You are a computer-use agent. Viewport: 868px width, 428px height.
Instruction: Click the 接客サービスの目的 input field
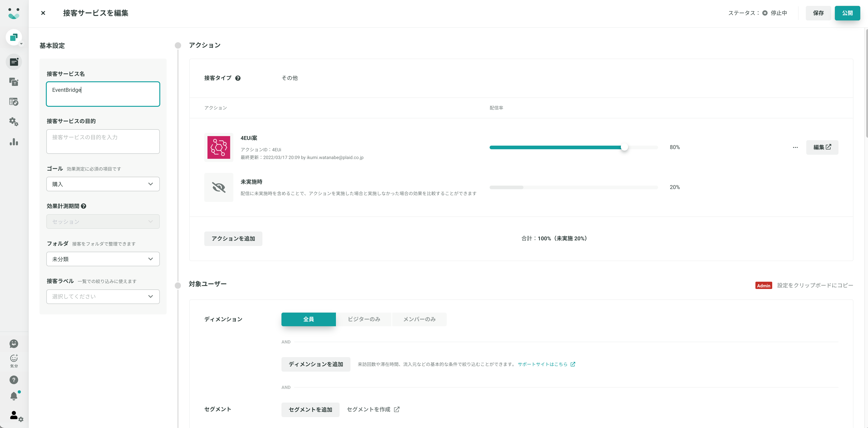click(103, 142)
